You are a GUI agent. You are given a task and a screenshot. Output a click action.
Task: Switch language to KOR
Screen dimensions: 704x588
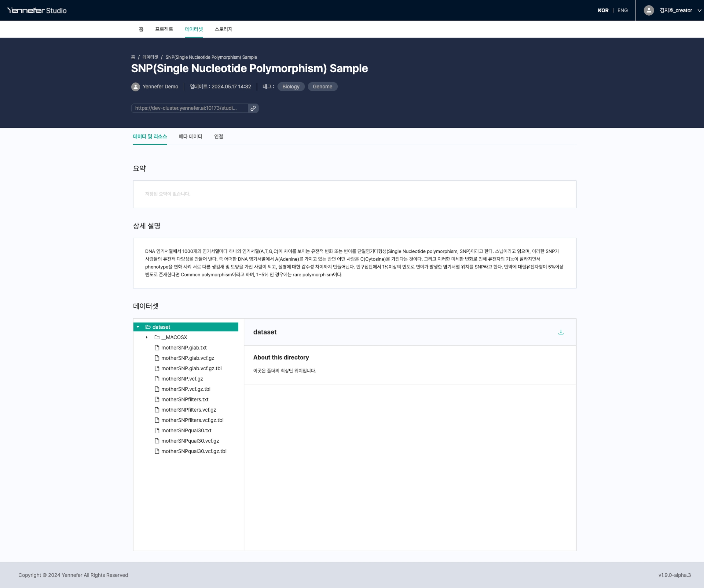603,10
